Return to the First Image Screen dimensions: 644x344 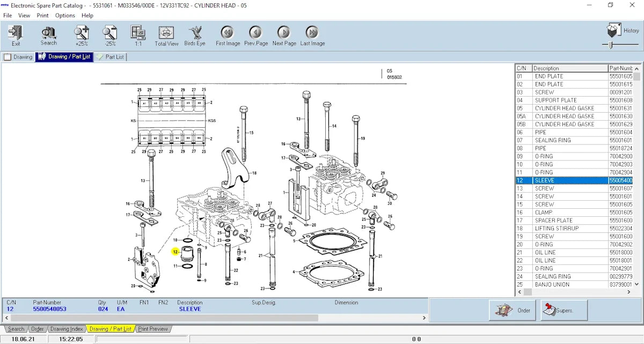click(x=228, y=35)
